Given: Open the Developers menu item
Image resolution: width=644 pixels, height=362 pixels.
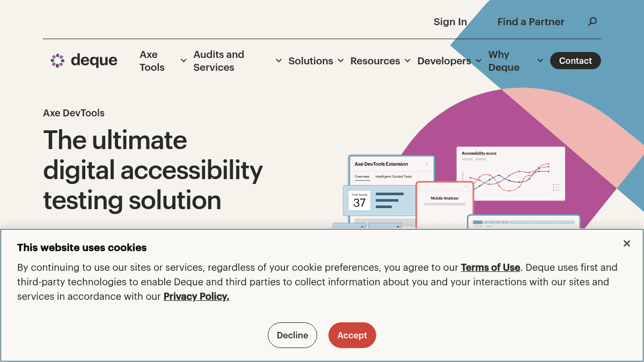Looking at the screenshot, I should [444, 61].
